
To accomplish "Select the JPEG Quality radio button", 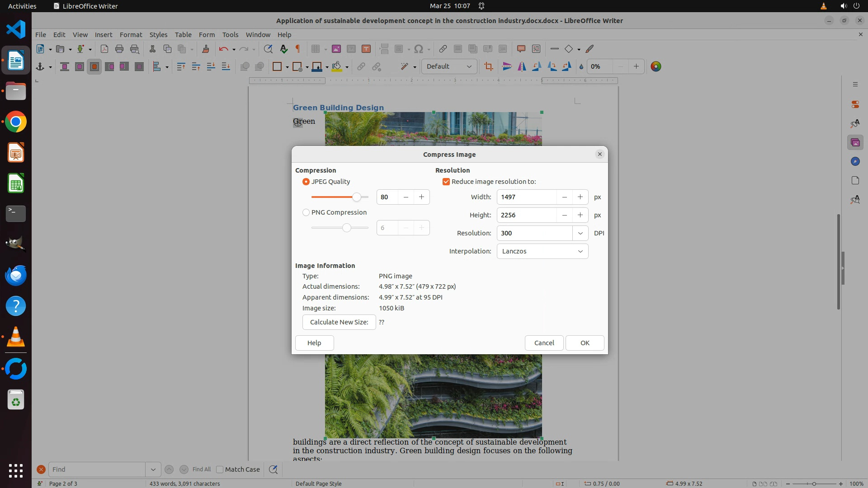I will (306, 182).
